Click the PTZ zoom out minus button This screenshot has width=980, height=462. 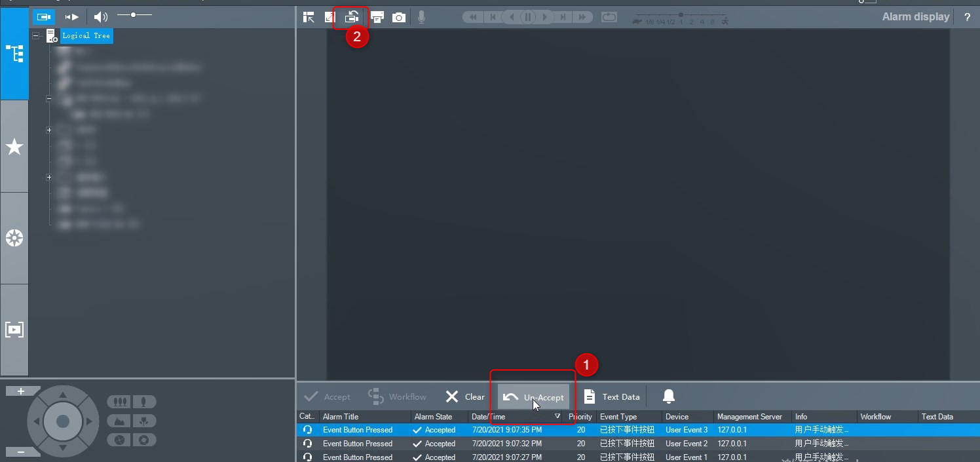coord(21,452)
